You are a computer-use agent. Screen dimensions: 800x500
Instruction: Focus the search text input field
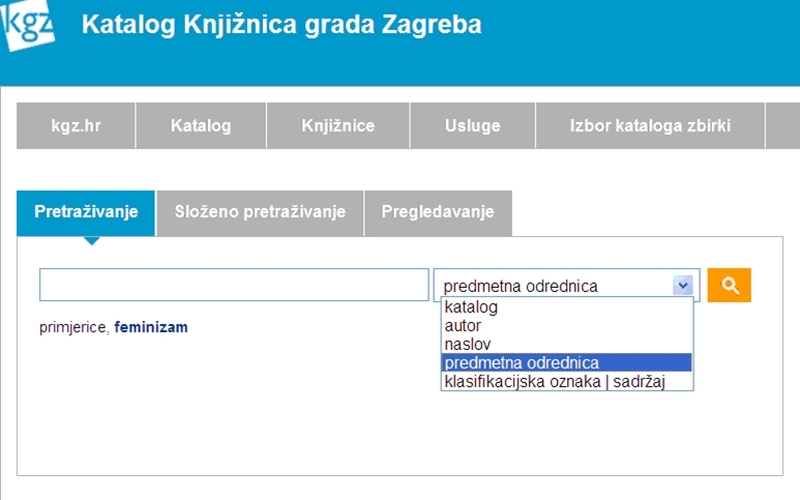point(234,285)
